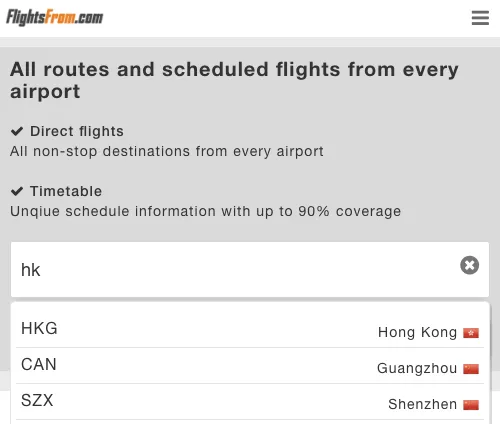Click the Hong Kong city label

click(x=417, y=332)
